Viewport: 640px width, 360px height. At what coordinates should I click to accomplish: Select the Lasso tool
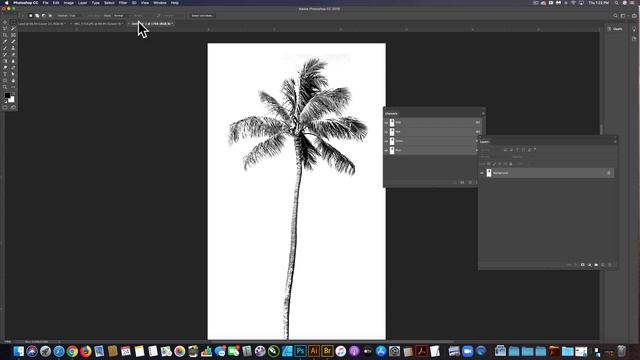(x=5, y=29)
